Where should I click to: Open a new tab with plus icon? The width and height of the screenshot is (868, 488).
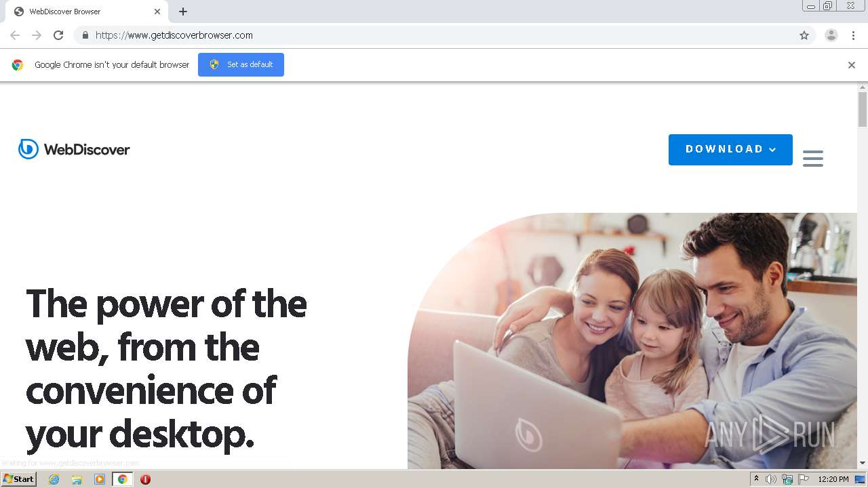(x=183, y=12)
